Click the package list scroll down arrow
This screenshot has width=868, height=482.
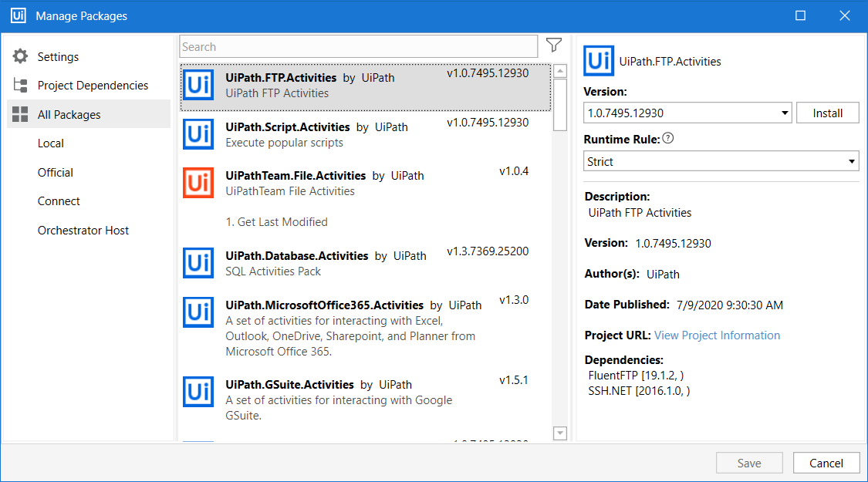[560, 433]
